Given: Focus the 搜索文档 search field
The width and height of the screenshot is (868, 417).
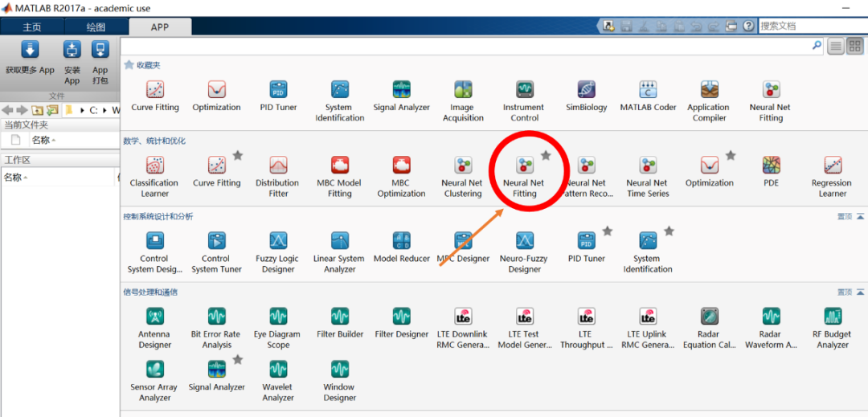Looking at the screenshot, I should pos(813,26).
